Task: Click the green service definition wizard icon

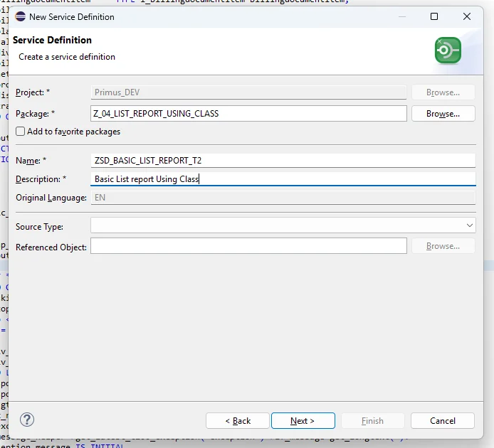Action: point(448,50)
